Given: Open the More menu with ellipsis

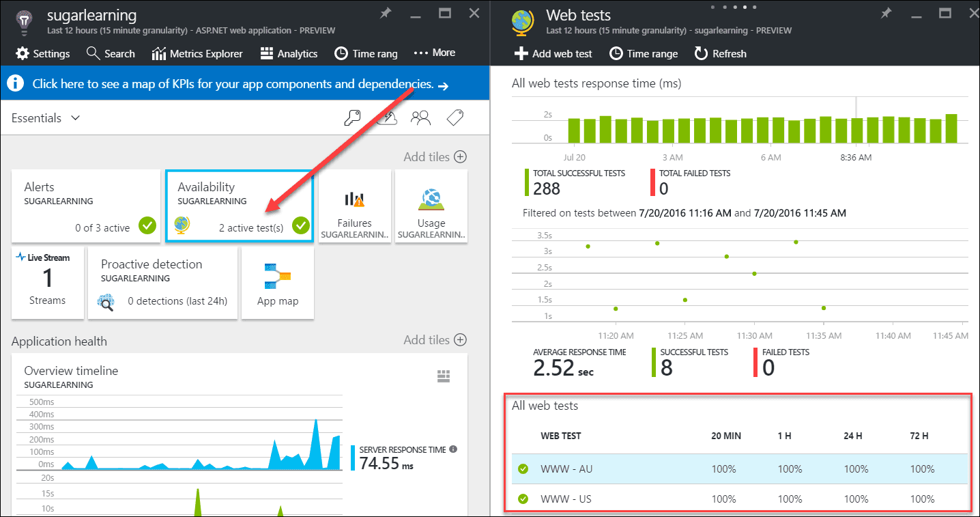Looking at the screenshot, I should click(x=435, y=53).
